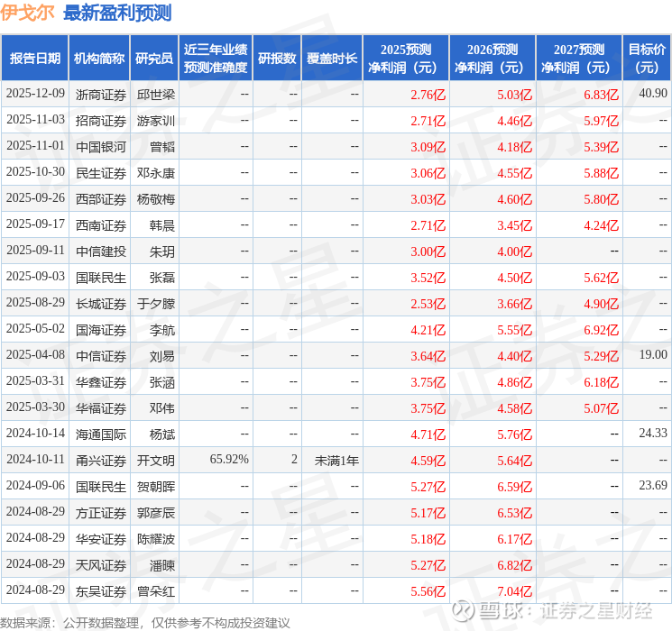Screen dimensions: 672x631
Task: Click target price 19.00
Action: click(x=653, y=354)
